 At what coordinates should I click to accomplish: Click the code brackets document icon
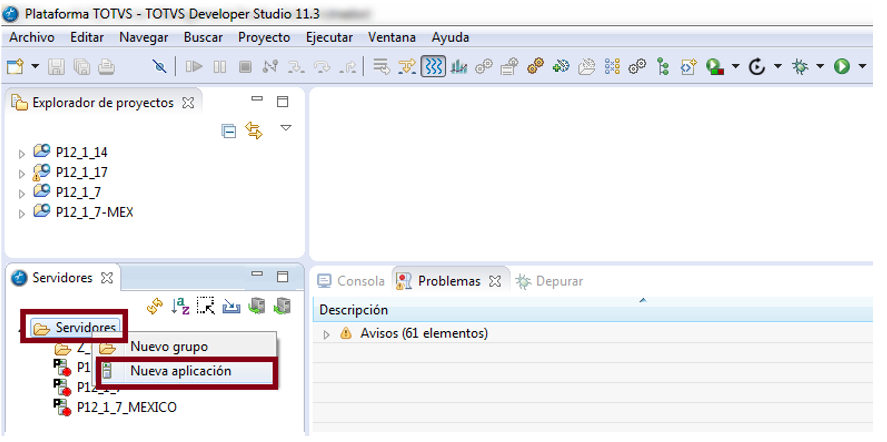coord(688,67)
